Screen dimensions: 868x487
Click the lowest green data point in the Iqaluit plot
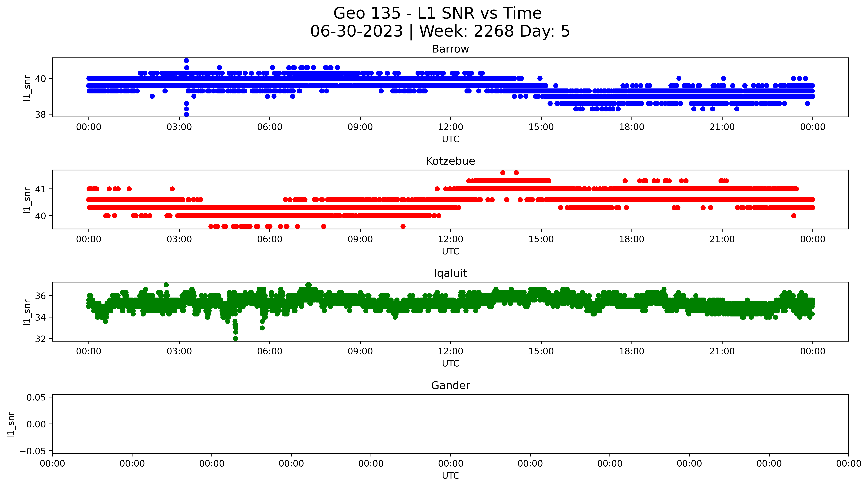tap(236, 338)
